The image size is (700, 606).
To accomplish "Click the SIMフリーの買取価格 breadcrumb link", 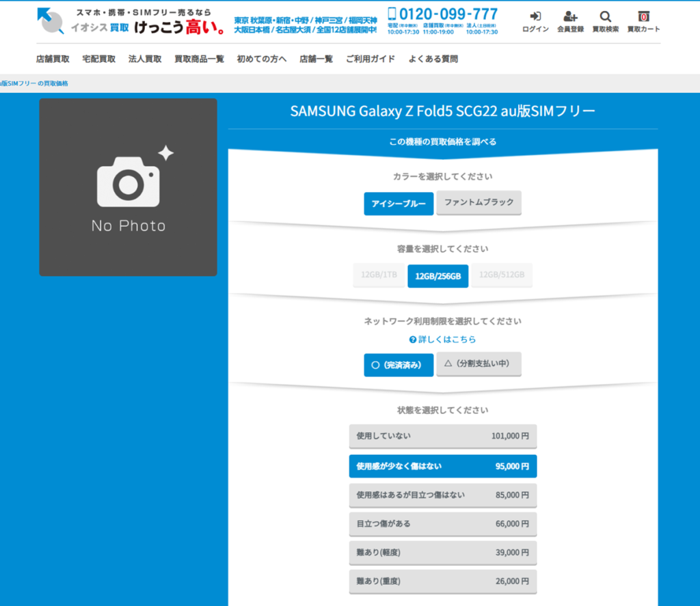I will click(34, 83).
